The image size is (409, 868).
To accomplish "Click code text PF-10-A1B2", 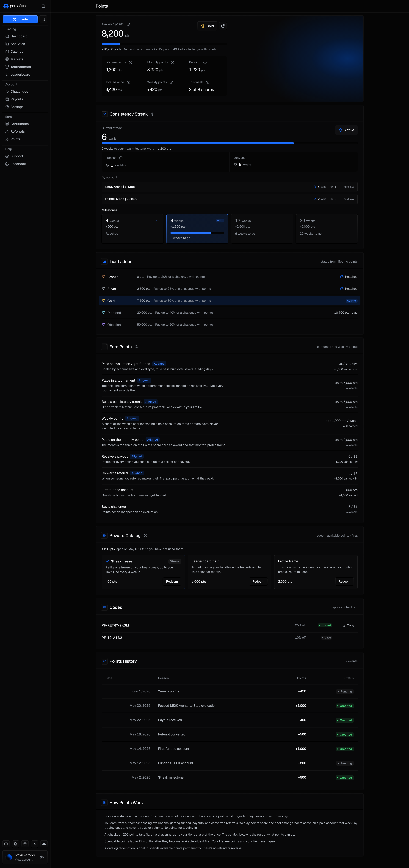I will pos(112,638).
